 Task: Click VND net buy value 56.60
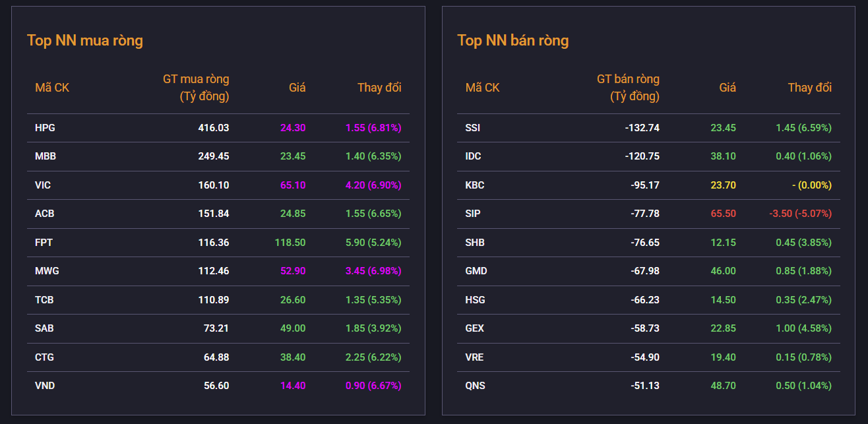point(216,386)
